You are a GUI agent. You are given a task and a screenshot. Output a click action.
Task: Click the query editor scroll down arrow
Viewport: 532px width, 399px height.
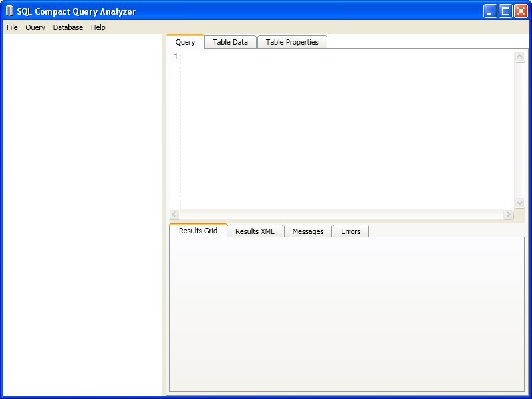click(x=520, y=203)
